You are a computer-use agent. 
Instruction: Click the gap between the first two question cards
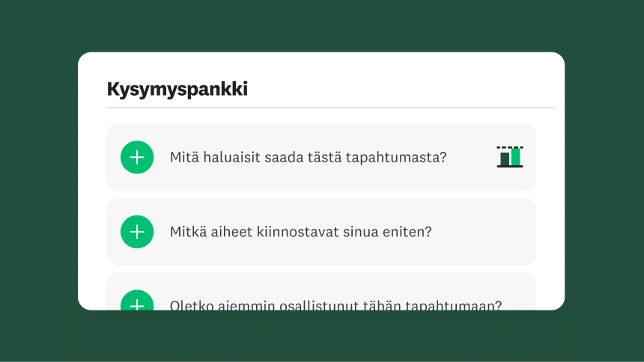[x=321, y=194]
